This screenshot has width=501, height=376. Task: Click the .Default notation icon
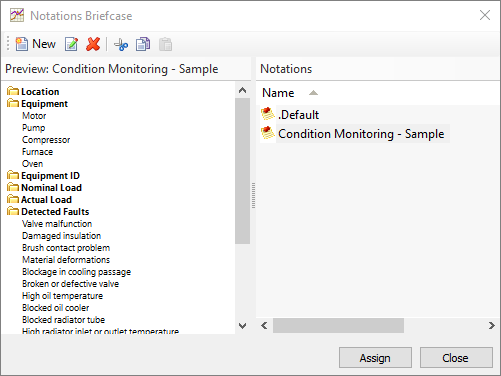[267, 114]
